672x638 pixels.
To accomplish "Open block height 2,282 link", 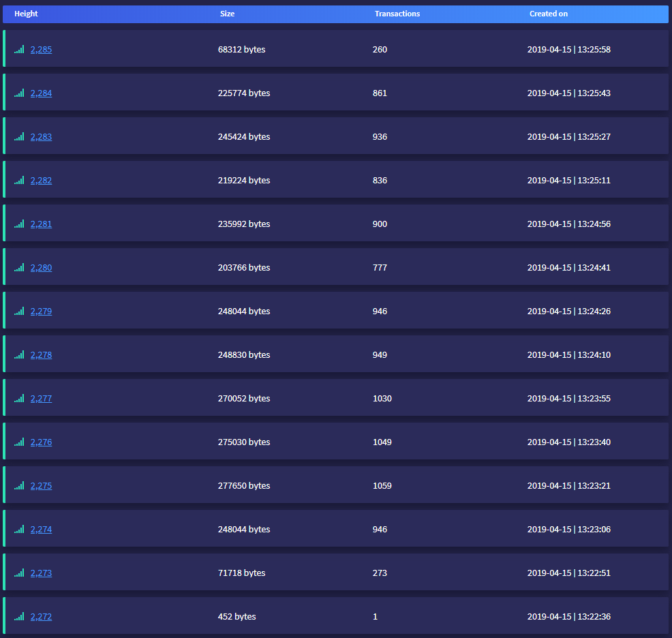I will 41,181.
